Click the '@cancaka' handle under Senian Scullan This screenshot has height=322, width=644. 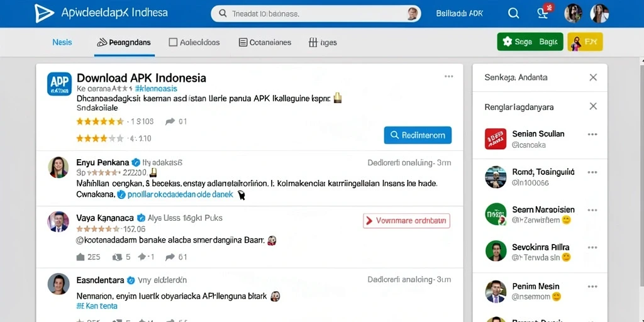[x=529, y=145]
